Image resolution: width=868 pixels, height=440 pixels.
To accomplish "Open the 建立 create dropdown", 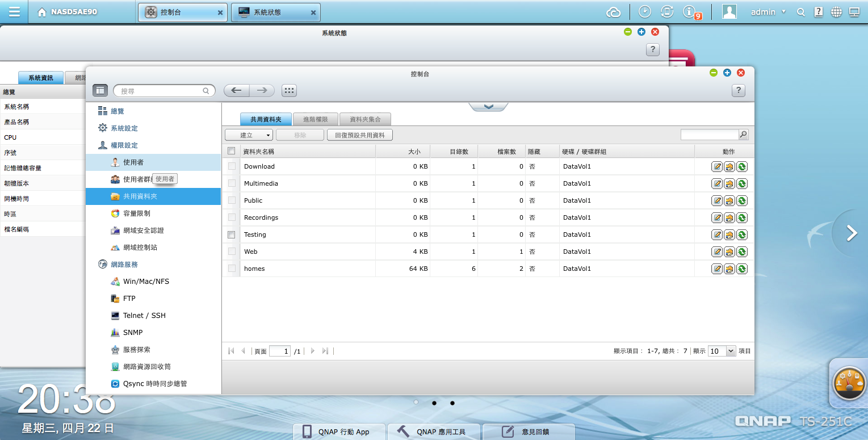I will pos(249,135).
